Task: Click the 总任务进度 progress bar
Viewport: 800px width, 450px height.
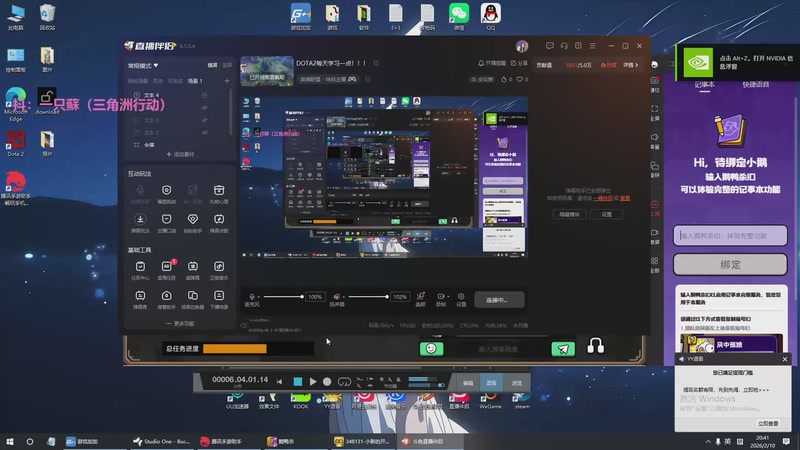Action: click(258, 348)
